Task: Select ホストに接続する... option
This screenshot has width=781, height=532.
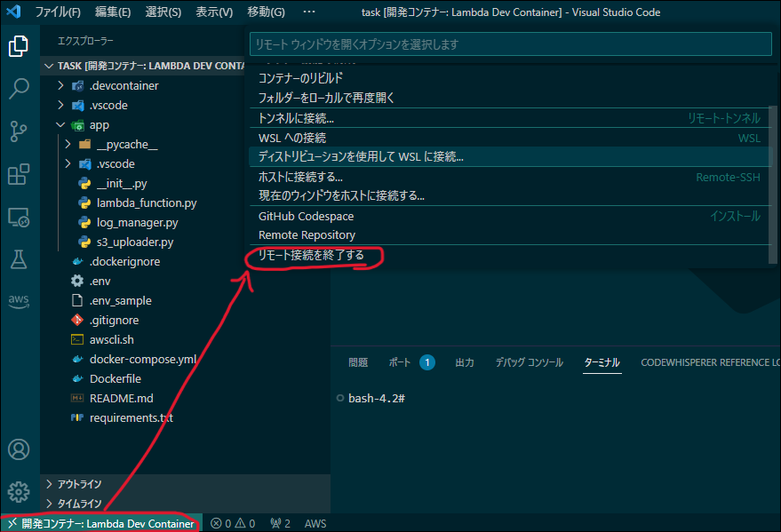Action: (509, 177)
